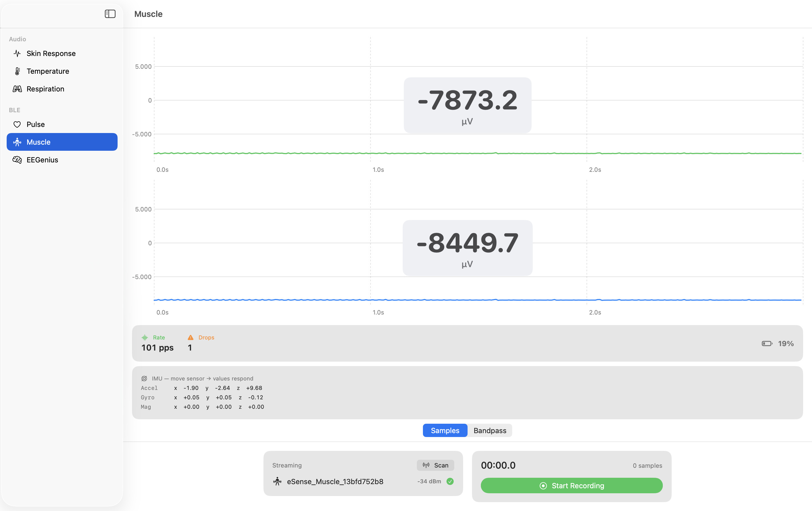The image size is (812, 511).
Task: Open the Skin Response sensor page
Action: (x=62, y=53)
